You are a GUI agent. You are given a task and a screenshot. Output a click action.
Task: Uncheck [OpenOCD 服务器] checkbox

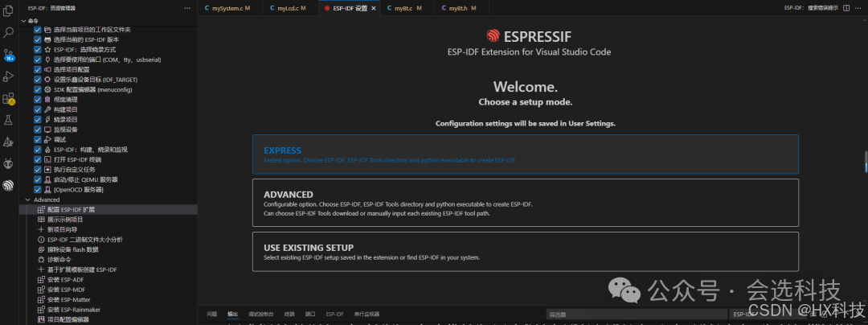[38, 189]
